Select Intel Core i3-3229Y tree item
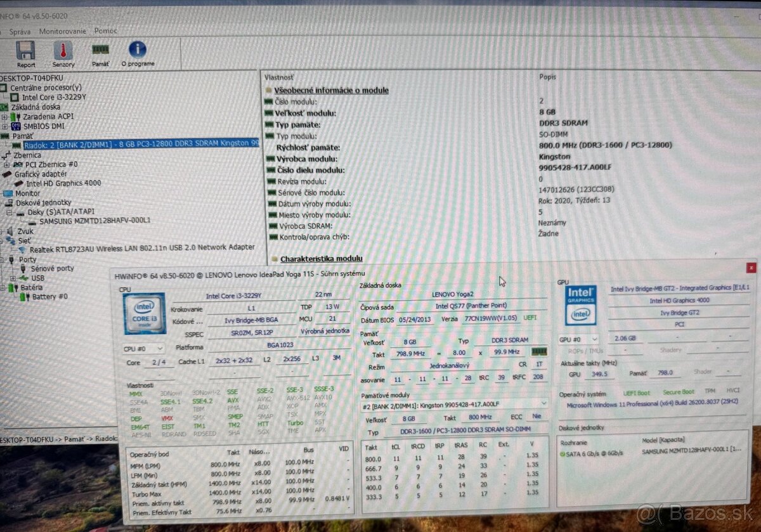 [54, 97]
